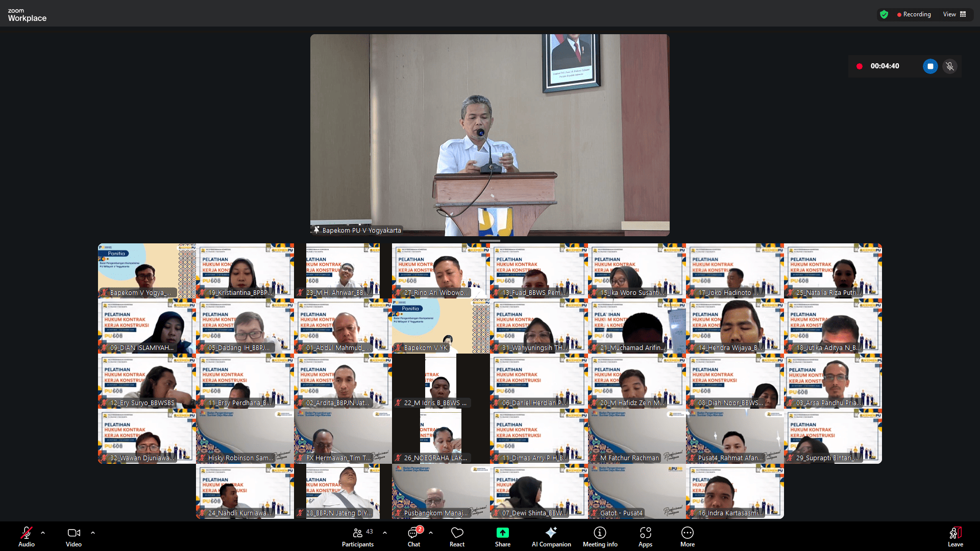The height and width of the screenshot is (551, 980).
Task: Toggle the recording widget's muted microphone icon
Action: coord(950,66)
